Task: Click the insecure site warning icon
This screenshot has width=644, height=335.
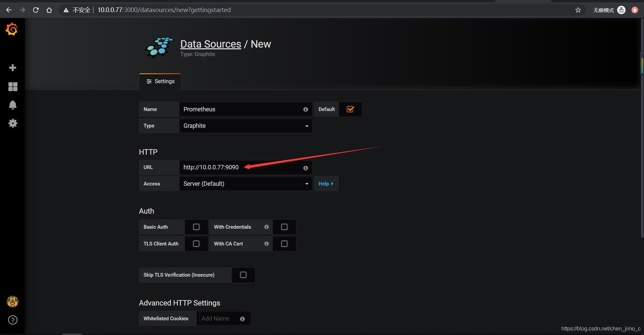Action: tap(66, 10)
